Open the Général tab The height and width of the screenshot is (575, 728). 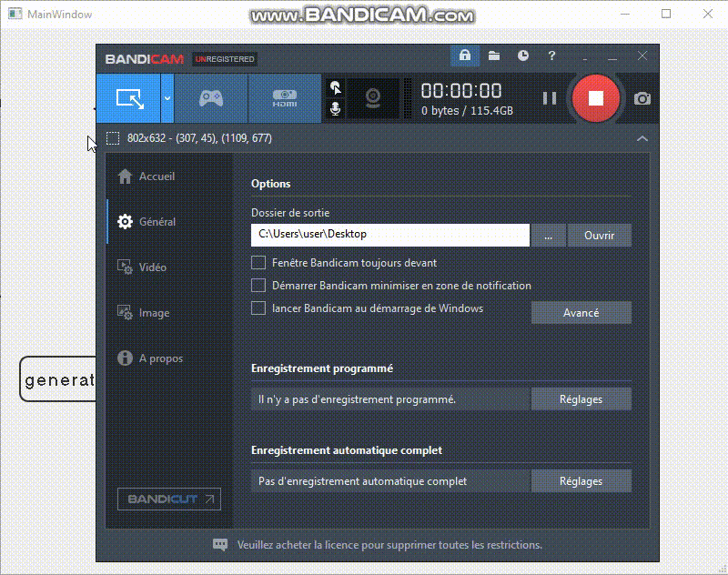point(169,222)
